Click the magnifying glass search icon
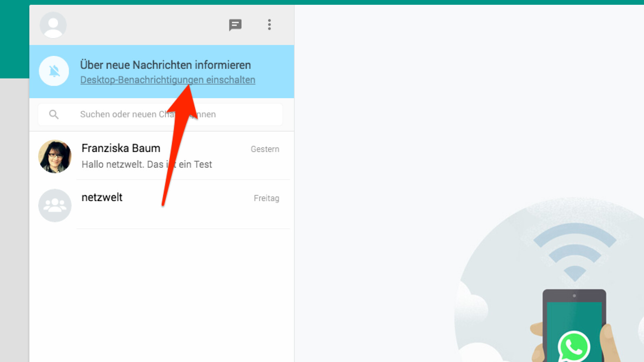Viewport: 644px width, 362px height. pyautogui.click(x=54, y=115)
